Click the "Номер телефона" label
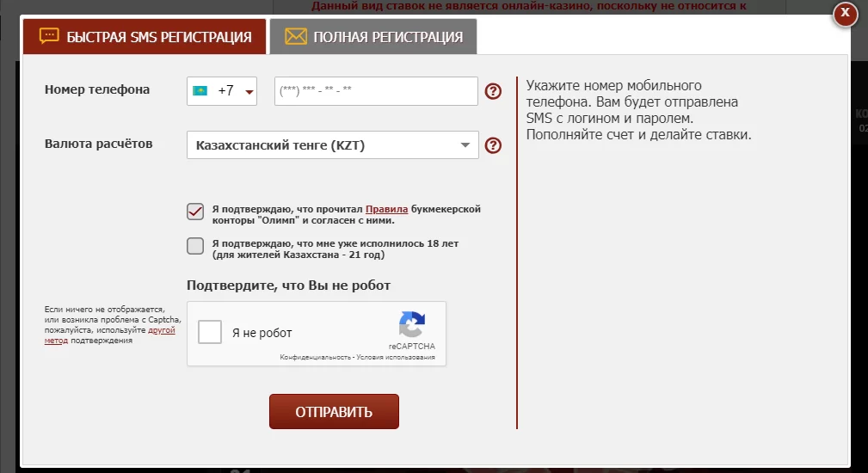The width and height of the screenshot is (868, 473). (97, 89)
